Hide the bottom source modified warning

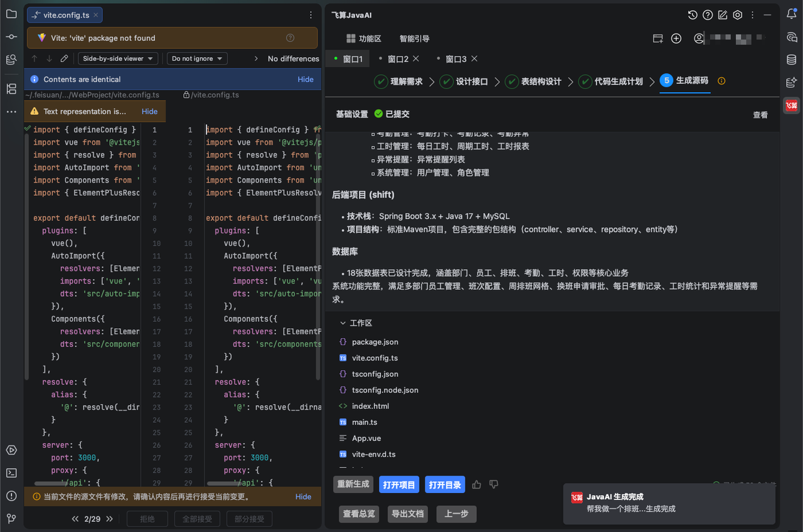click(304, 496)
